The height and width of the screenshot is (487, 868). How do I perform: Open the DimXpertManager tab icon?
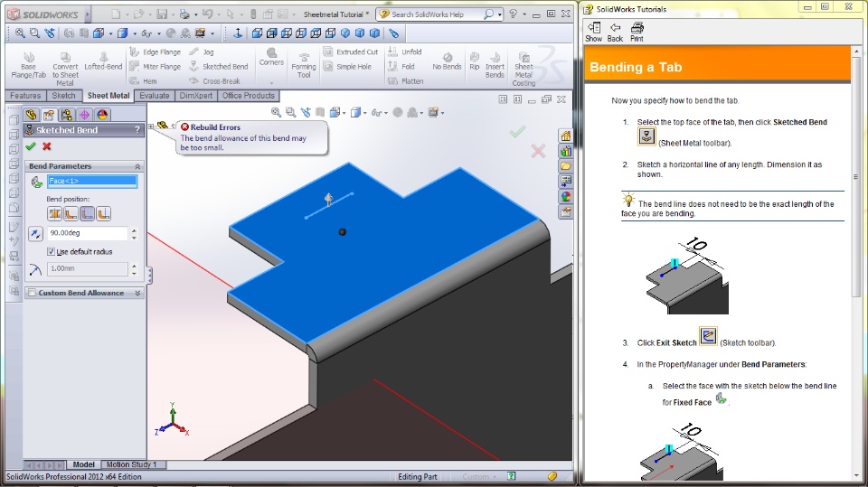pyautogui.click(x=84, y=115)
